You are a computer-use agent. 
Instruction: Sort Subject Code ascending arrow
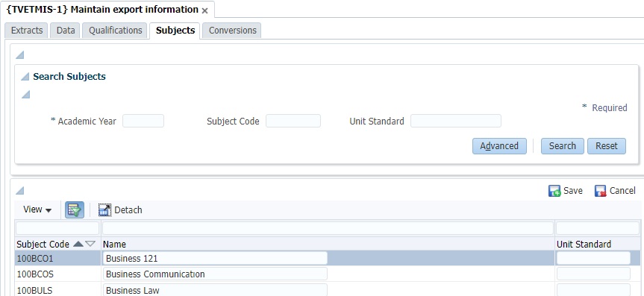coord(78,244)
